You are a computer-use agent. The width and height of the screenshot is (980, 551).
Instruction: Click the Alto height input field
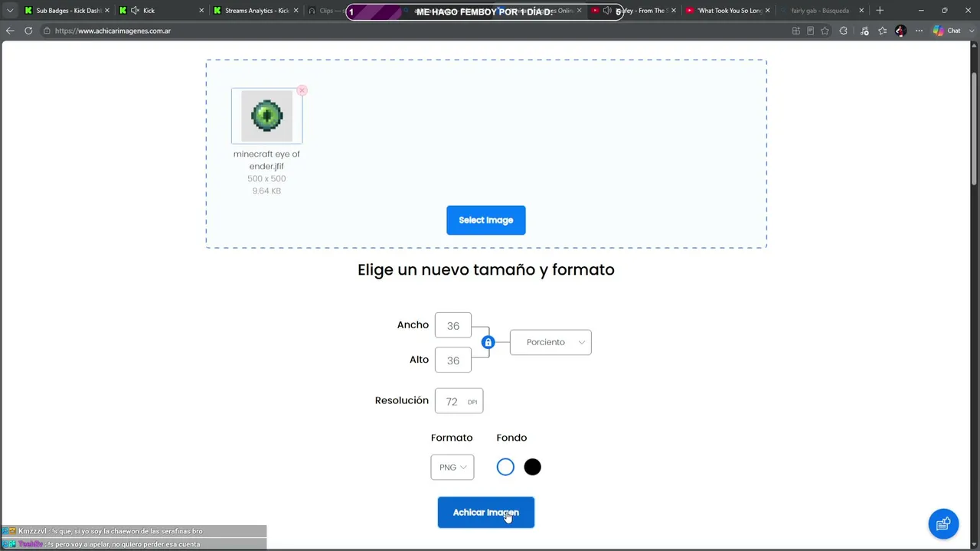[x=453, y=360]
